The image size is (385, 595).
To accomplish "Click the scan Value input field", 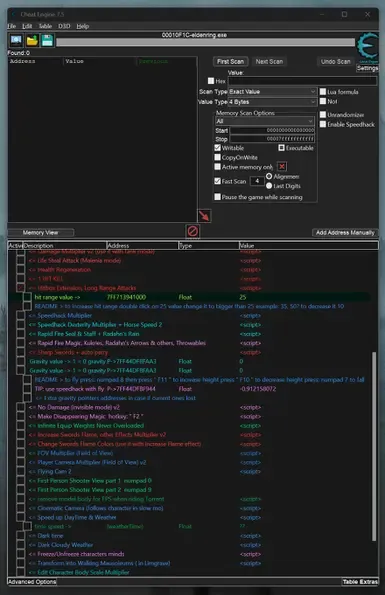I will (302, 81).
